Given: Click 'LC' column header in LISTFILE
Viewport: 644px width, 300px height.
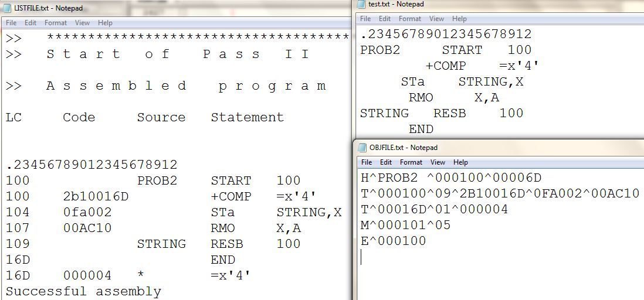Looking at the screenshot, I should [13, 117].
